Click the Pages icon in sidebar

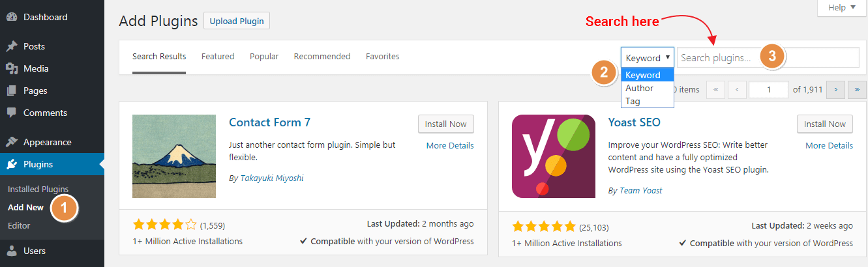pyautogui.click(x=11, y=91)
